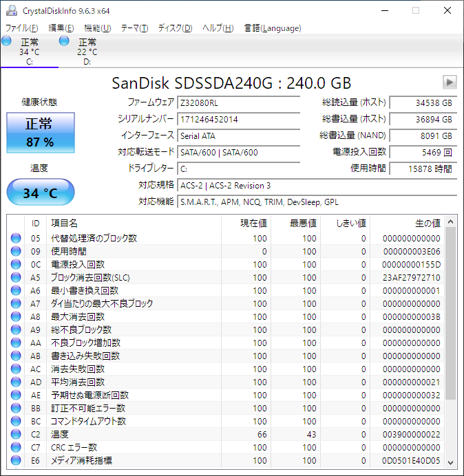Open the 編集(E) menu
Image resolution: width=464 pixels, height=476 pixels.
61,28
